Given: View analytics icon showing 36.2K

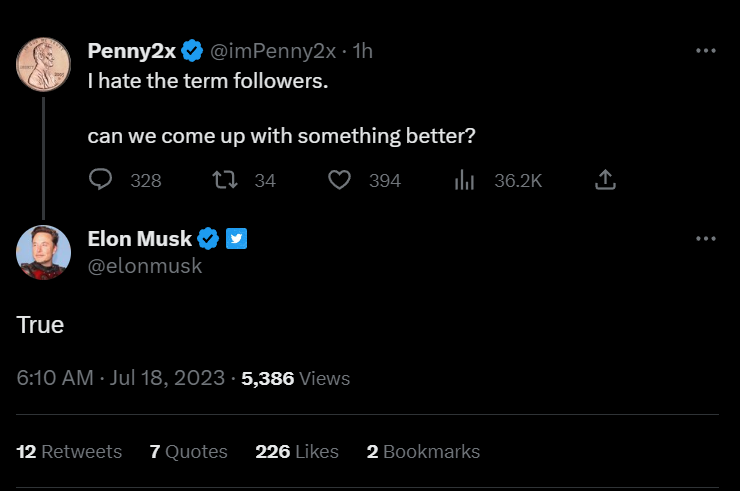Looking at the screenshot, I should tap(464, 180).
